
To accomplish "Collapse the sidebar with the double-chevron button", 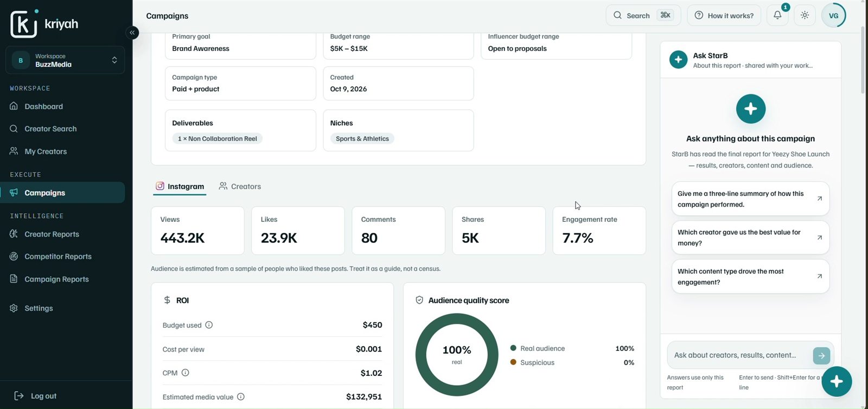I will point(132,33).
